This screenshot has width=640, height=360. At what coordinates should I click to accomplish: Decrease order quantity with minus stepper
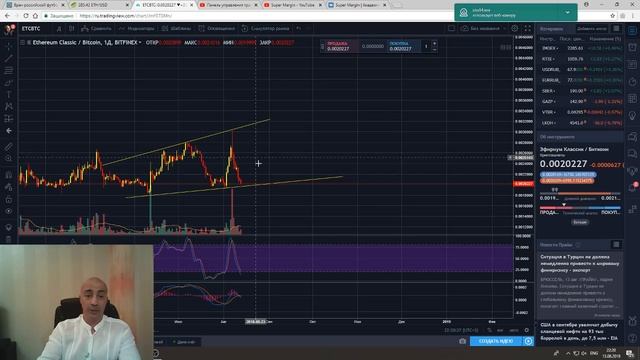[434, 49]
